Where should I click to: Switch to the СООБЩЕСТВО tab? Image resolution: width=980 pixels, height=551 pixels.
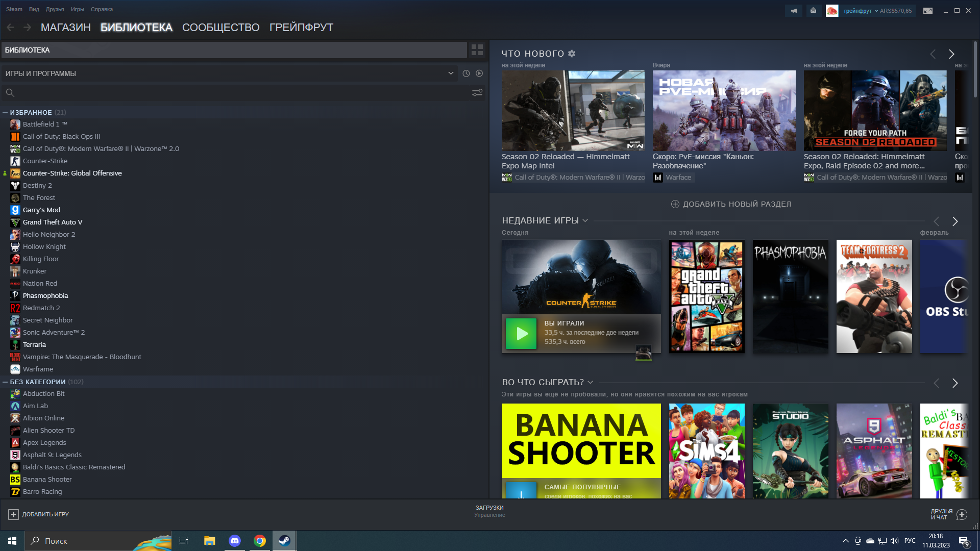click(221, 28)
